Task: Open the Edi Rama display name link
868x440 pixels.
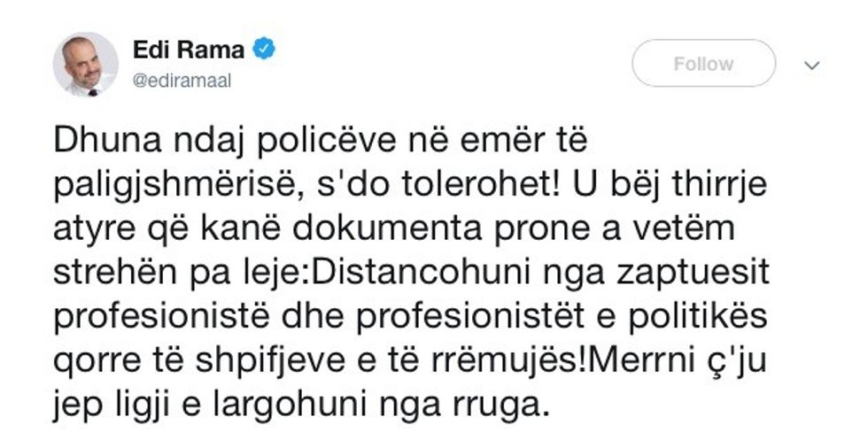Action: [188, 50]
